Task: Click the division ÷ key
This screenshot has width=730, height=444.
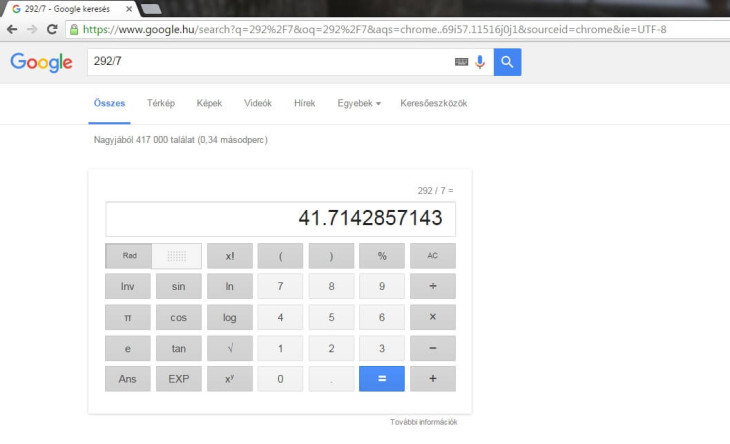Action: [x=433, y=286]
